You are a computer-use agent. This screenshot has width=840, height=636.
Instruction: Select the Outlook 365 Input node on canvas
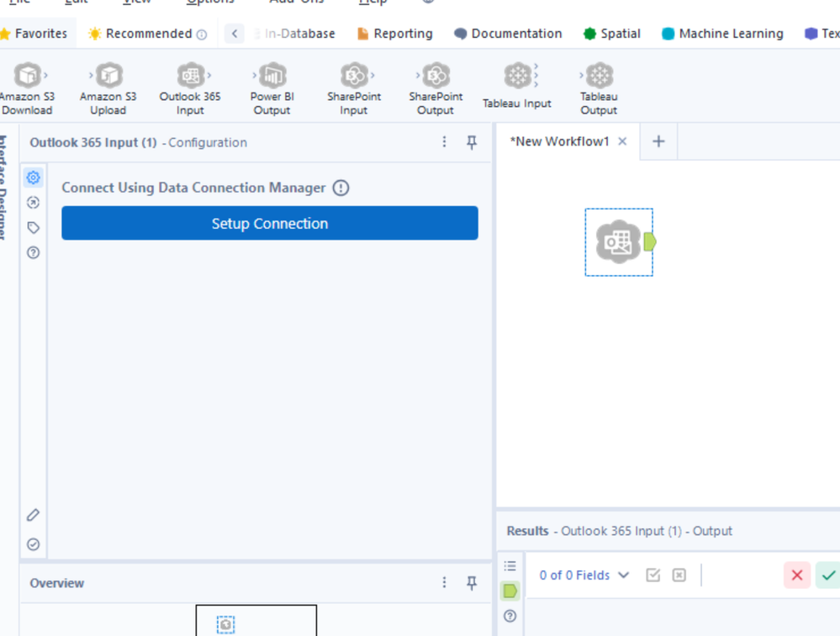[618, 242]
